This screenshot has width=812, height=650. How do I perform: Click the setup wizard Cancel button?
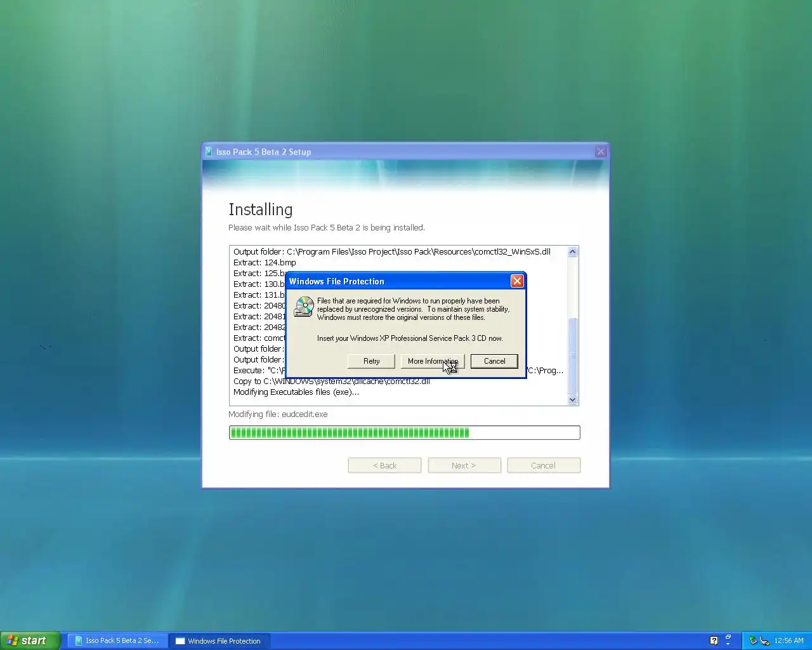pos(544,465)
